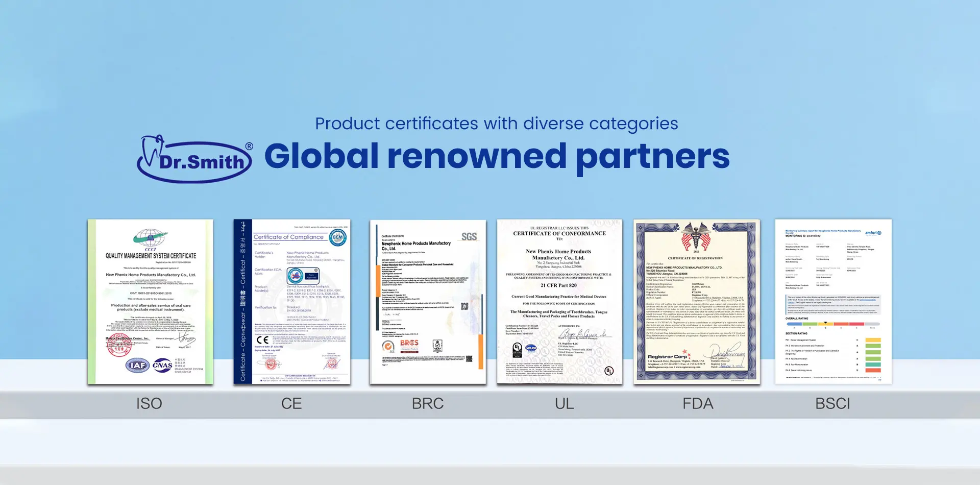
Task: Select the ISO label below the certificates
Action: [x=149, y=404]
